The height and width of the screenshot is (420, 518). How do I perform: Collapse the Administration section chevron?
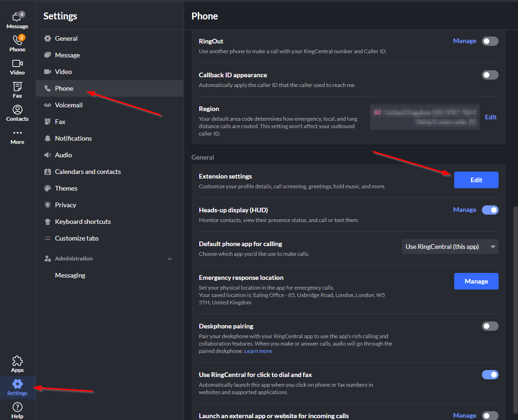coord(169,259)
